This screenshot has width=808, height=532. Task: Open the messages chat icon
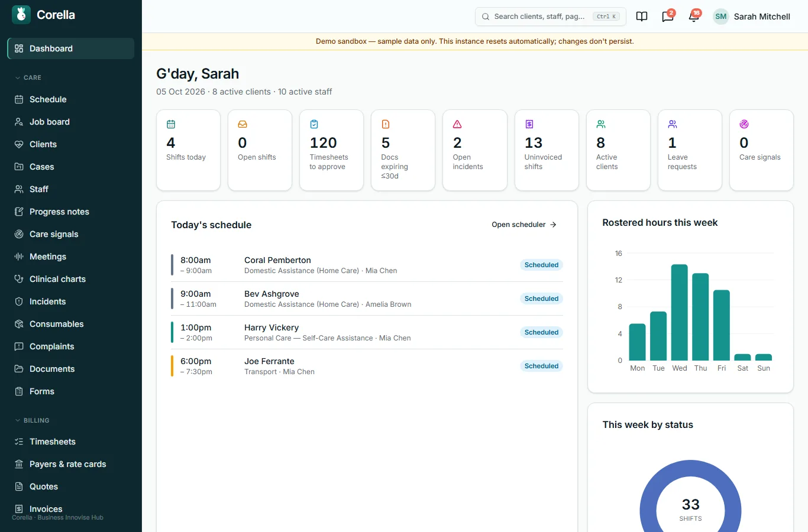[668, 17]
